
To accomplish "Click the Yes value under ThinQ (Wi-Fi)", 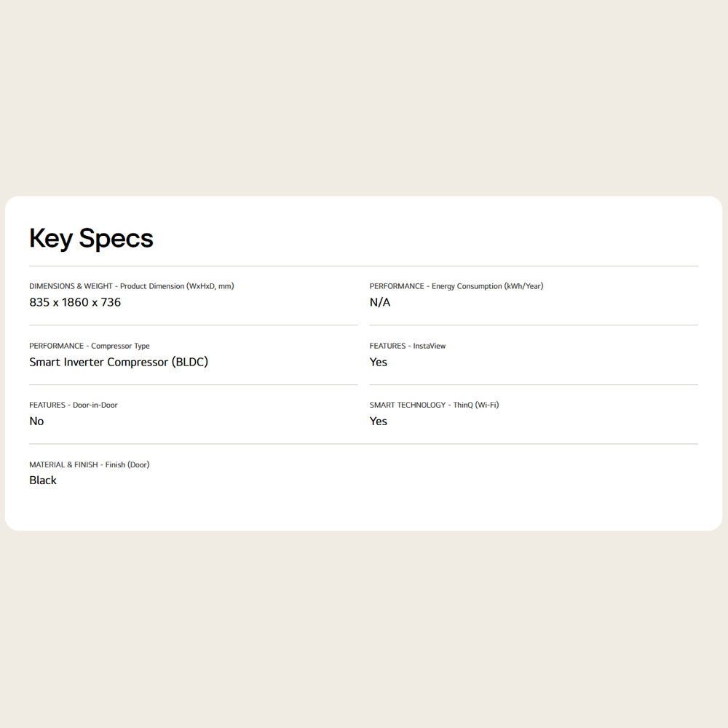I will (x=379, y=422).
